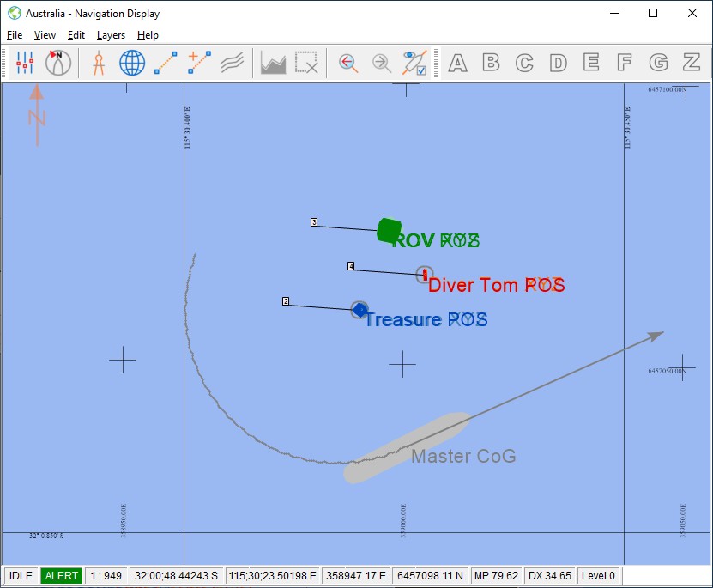Click the wavy lines contour icon
The width and height of the screenshot is (713, 588).
click(x=233, y=63)
